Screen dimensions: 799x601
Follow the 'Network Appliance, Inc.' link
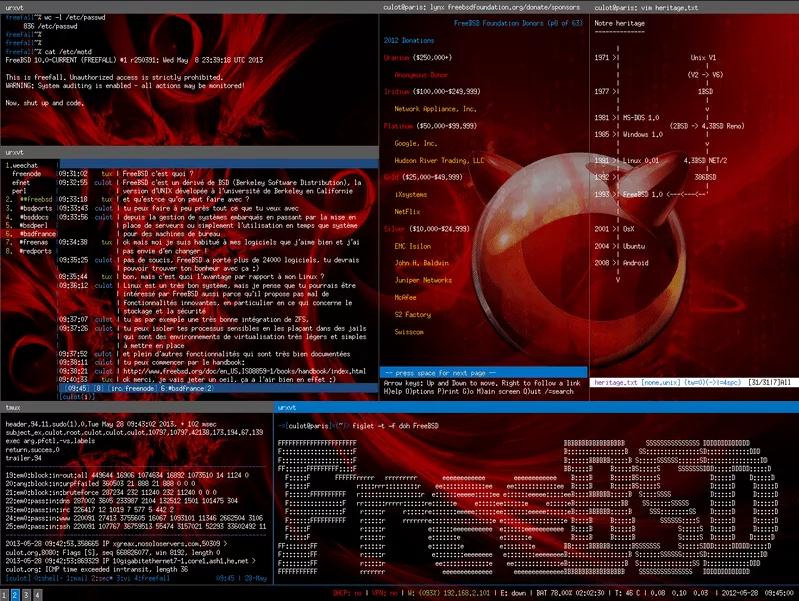click(435, 109)
